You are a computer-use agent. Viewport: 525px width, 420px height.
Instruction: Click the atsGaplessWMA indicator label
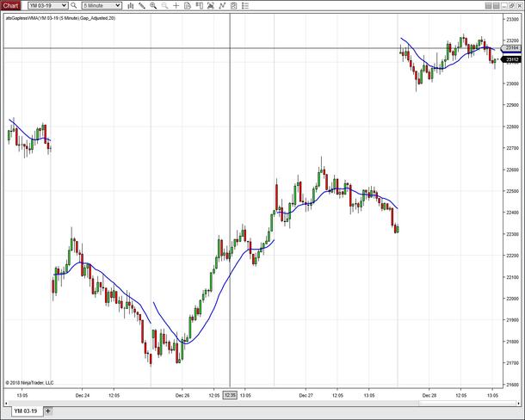pos(60,18)
